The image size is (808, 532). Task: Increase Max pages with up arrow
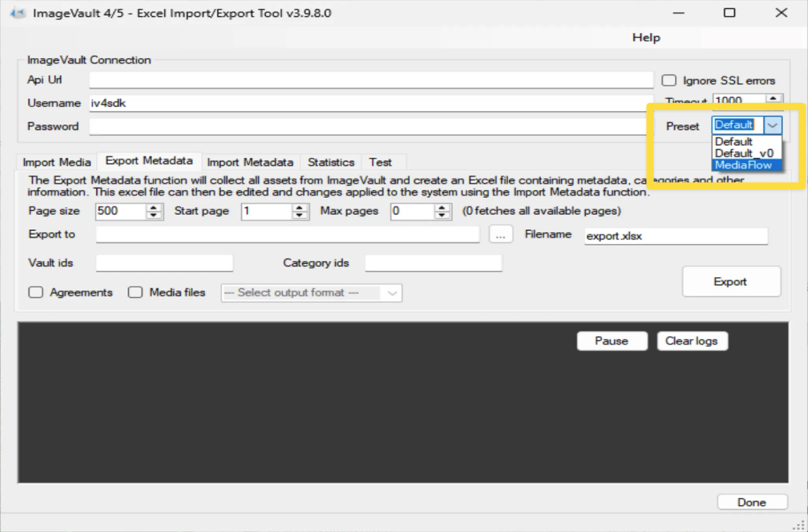pos(441,208)
